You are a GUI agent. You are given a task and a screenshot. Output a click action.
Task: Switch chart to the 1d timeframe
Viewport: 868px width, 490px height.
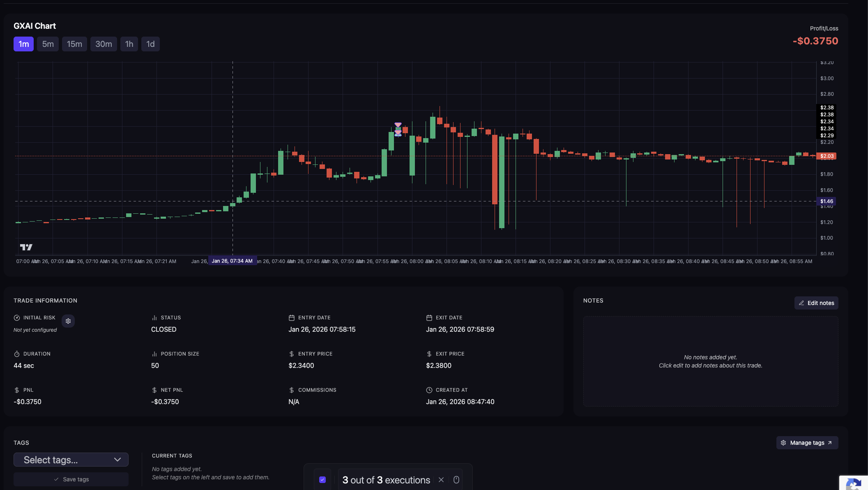click(150, 44)
